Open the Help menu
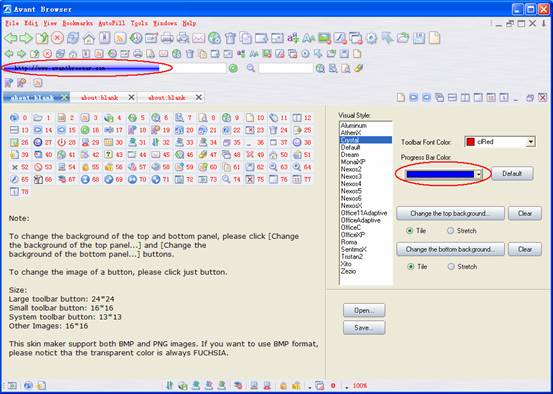The image size is (553, 394). tap(189, 23)
